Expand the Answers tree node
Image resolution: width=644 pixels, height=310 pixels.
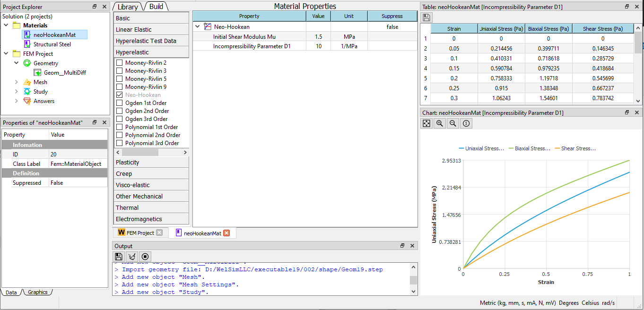(17, 101)
